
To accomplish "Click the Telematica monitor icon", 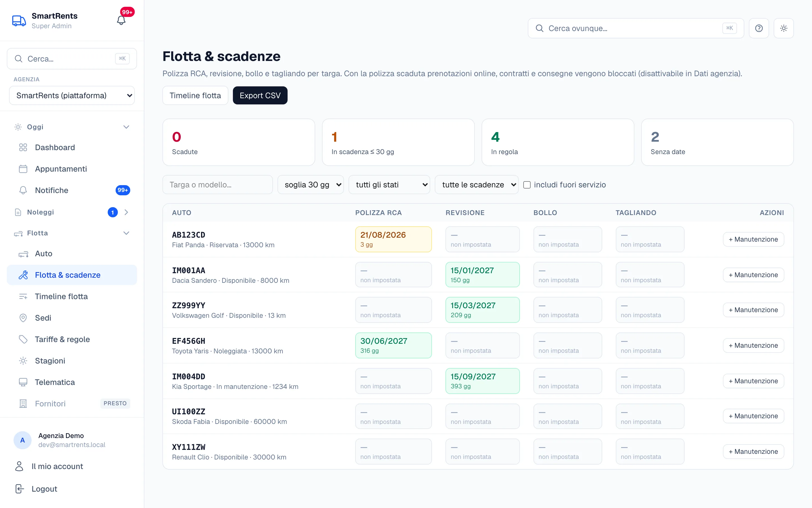I will (23, 382).
